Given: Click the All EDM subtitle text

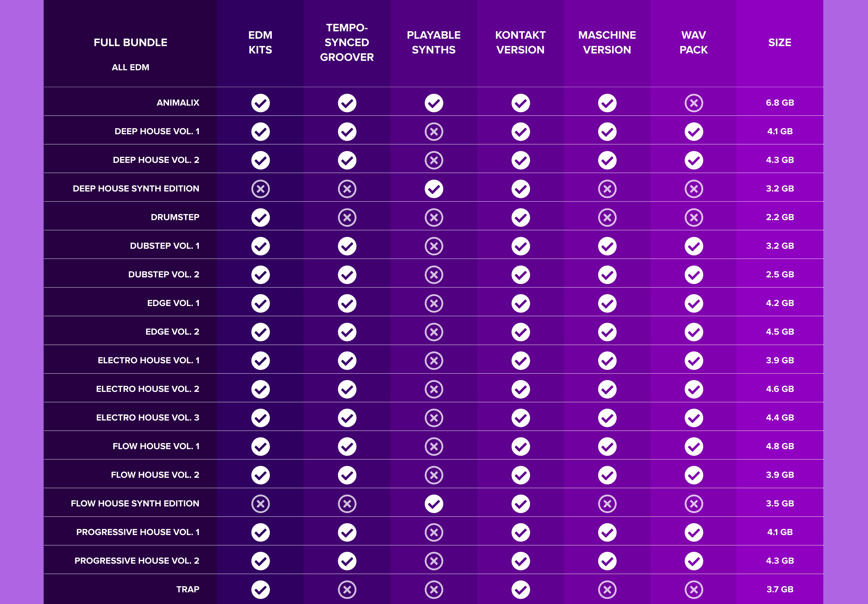Looking at the screenshot, I should click(130, 67).
